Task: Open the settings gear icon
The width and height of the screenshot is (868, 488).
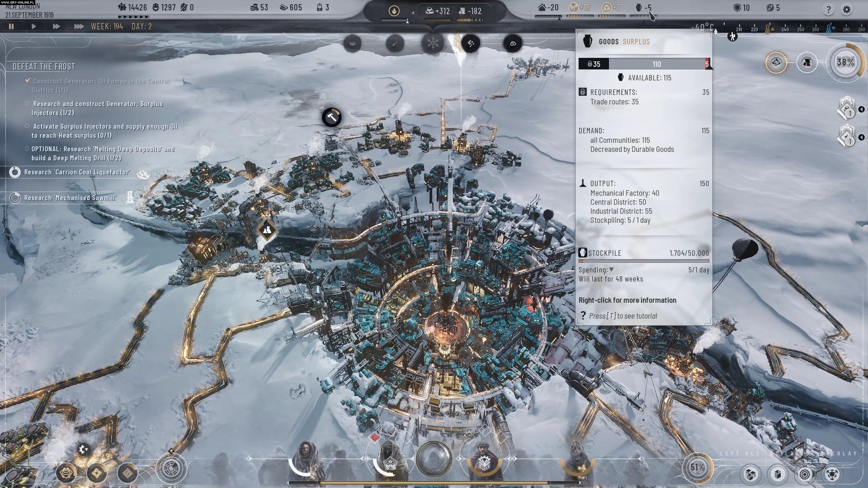Action: point(846,9)
